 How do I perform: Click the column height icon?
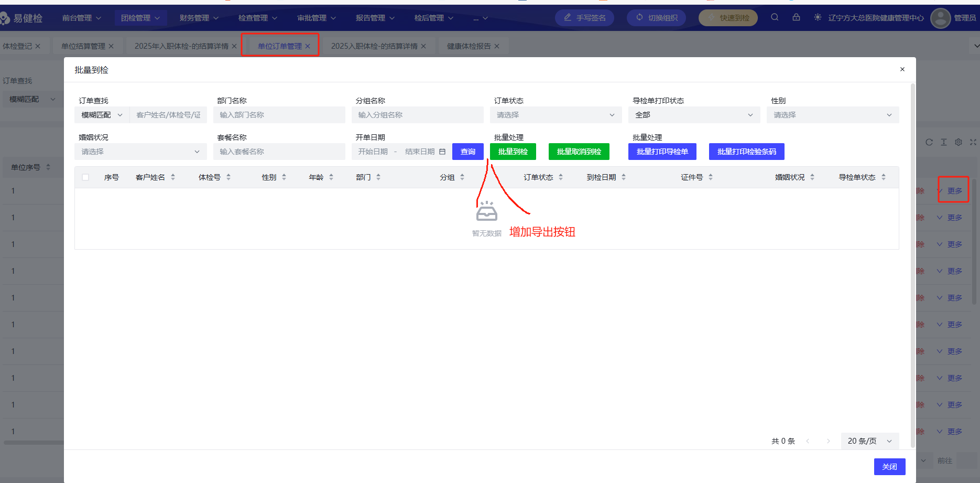point(944,142)
